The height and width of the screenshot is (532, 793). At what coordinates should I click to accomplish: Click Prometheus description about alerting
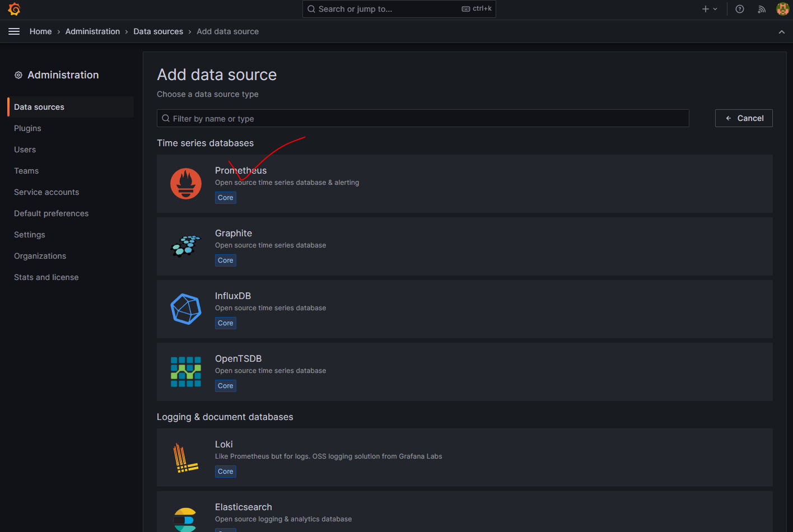(287, 183)
